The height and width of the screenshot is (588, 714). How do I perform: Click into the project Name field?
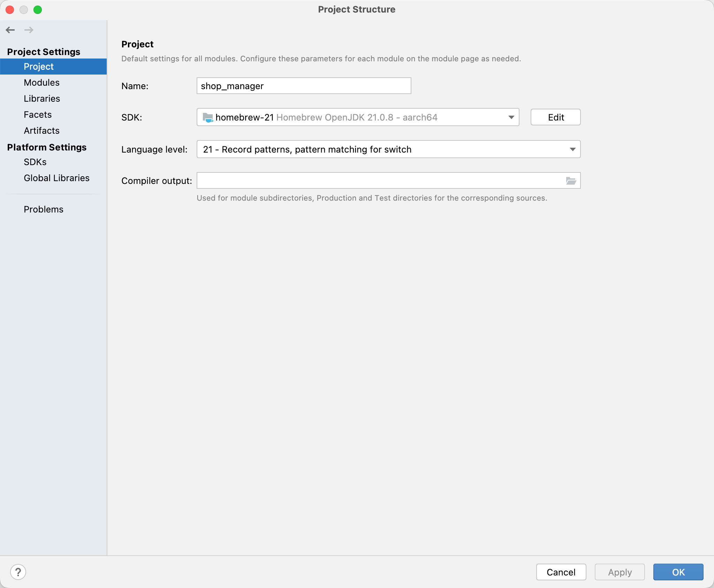[x=303, y=86]
